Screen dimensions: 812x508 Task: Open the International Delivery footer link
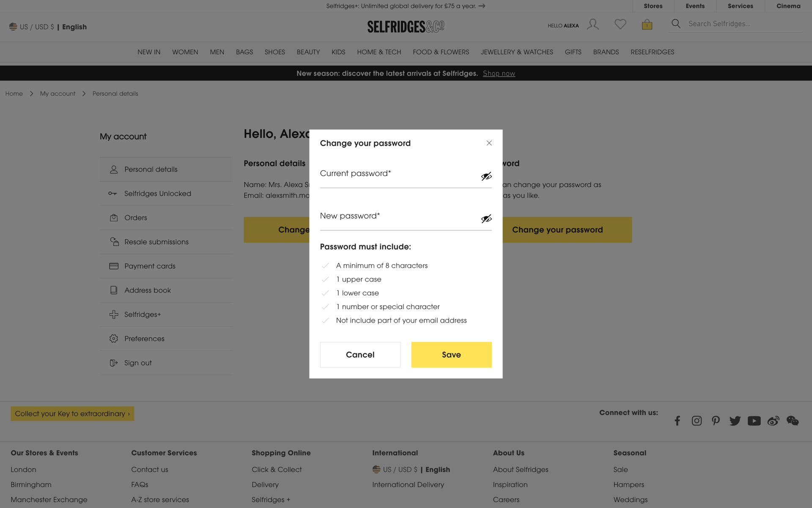click(x=408, y=485)
